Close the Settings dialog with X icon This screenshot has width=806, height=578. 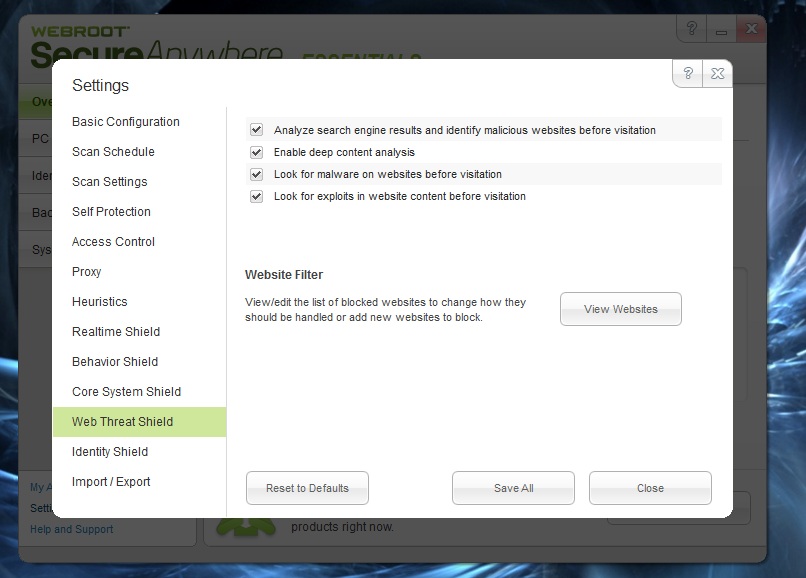point(718,74)
